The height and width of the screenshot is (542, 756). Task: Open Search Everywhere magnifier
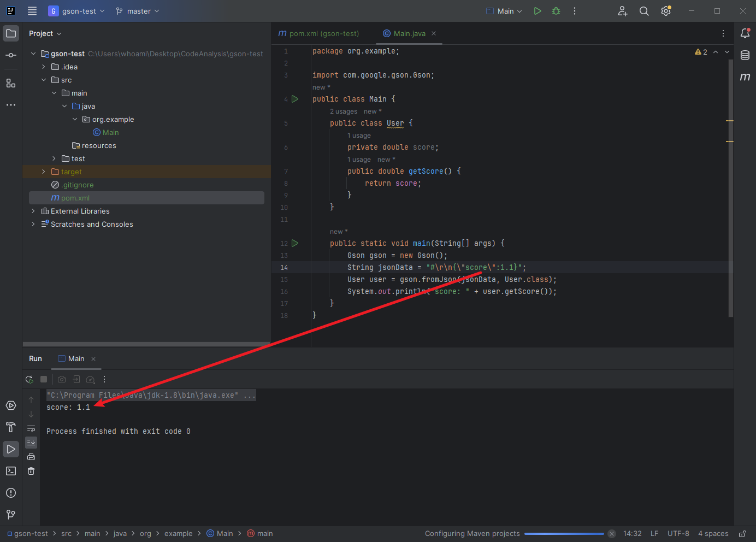coord(644,11)
